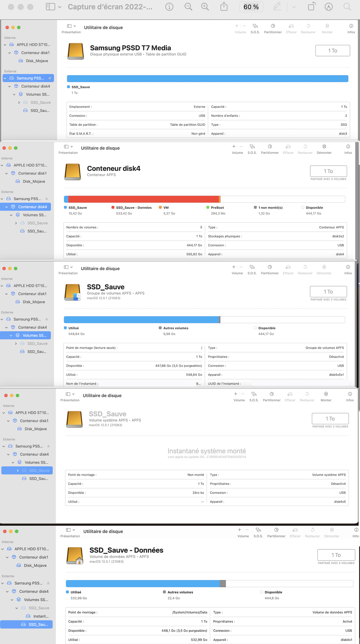This screenshot has width=360, height=644.
Task: Select Disk_Mojave in the Samsung PSSD T7 Media window
Action: [37, 61]
